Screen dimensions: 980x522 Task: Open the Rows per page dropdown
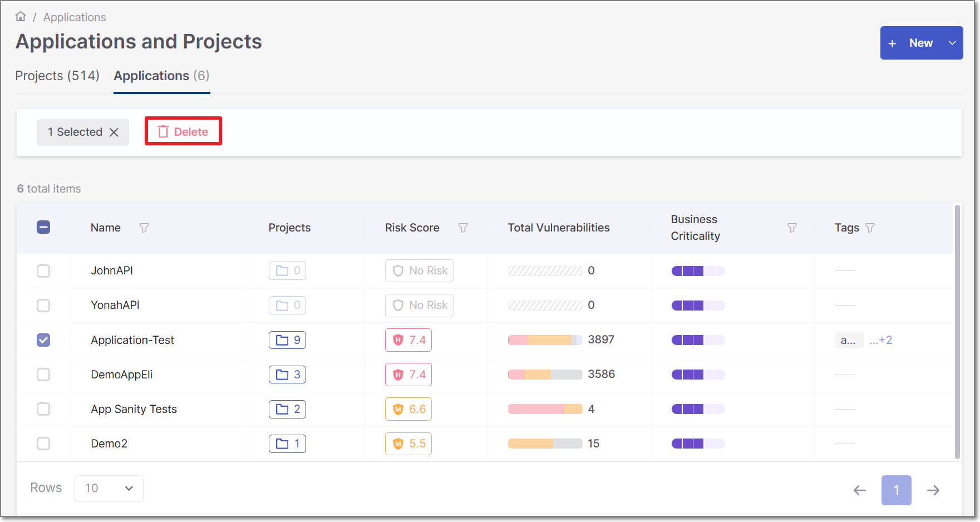point(109,488)
